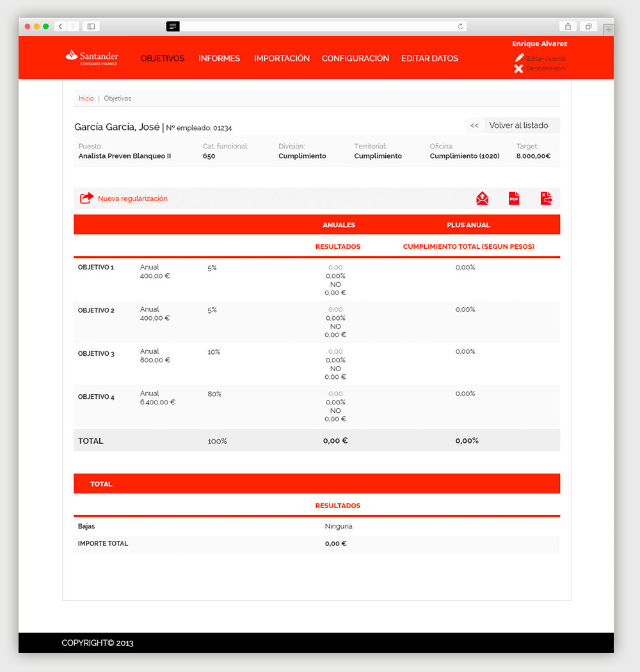Image resolution: width=640 pixels, height=672 pixels.
Task: Go back using the browser back arrow
Action: (61, 26)
